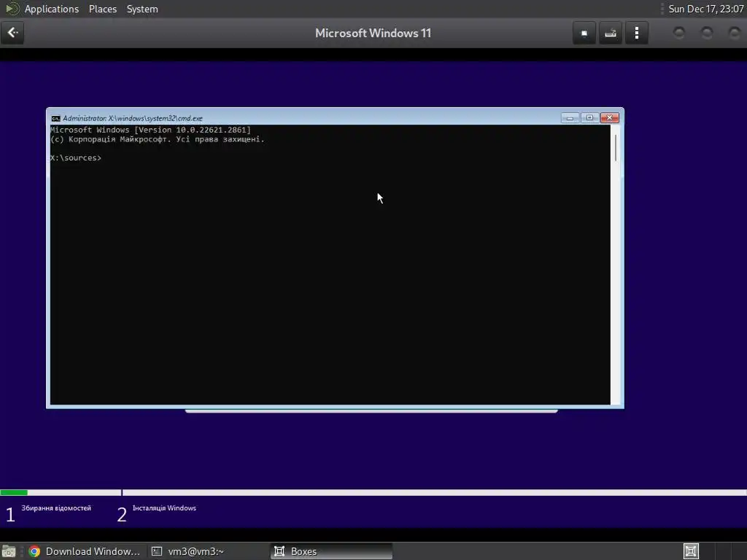Open the System menu

142,9
